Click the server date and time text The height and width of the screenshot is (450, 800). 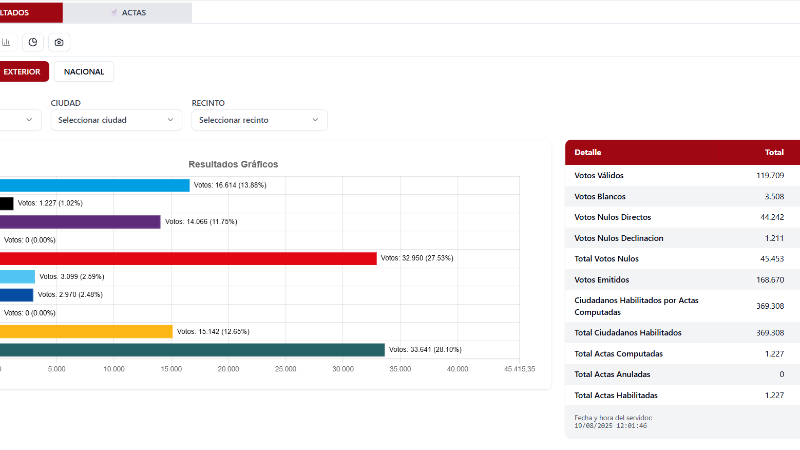[613, 421]
